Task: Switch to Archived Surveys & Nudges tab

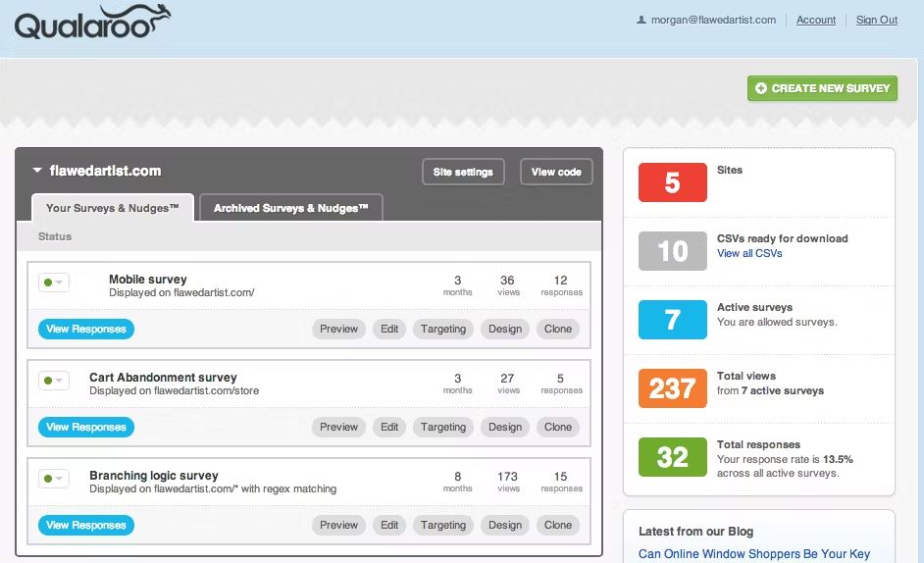Action: click(x=291, y=208)
